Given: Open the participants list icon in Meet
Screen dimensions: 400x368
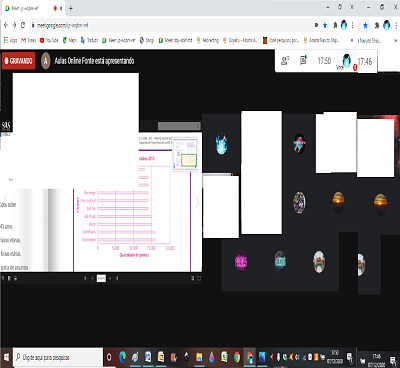Looking at the screenshot, I should [285, 61].
